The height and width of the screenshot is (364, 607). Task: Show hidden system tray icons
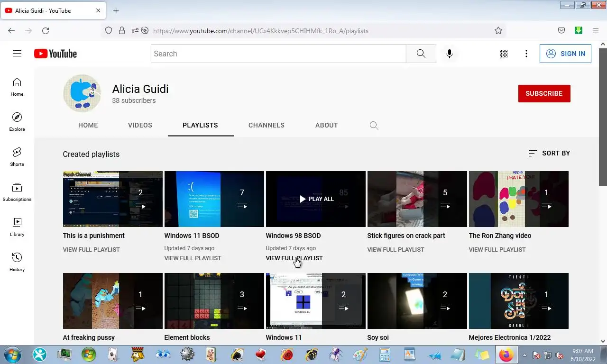524,355
